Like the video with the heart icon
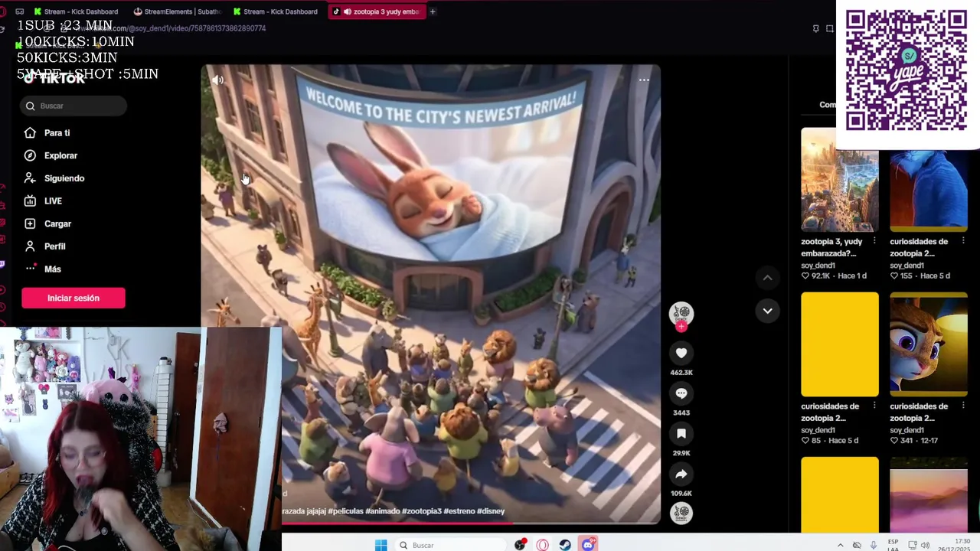 [681, 353]
